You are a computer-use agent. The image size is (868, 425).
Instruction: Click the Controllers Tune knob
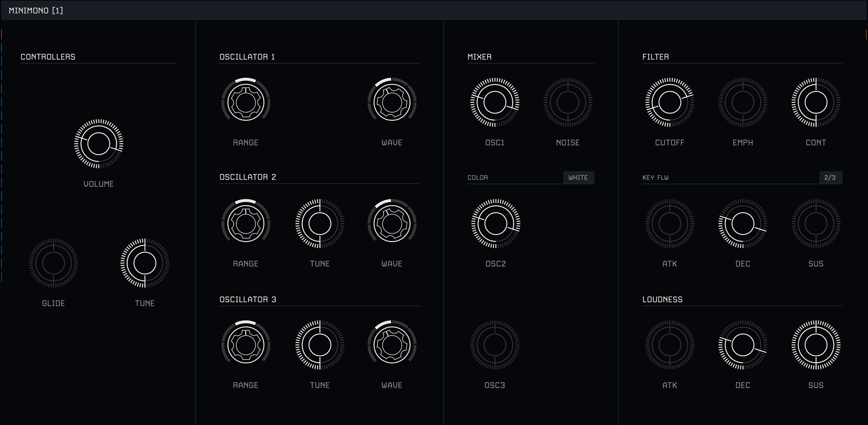tap(145, 263)
